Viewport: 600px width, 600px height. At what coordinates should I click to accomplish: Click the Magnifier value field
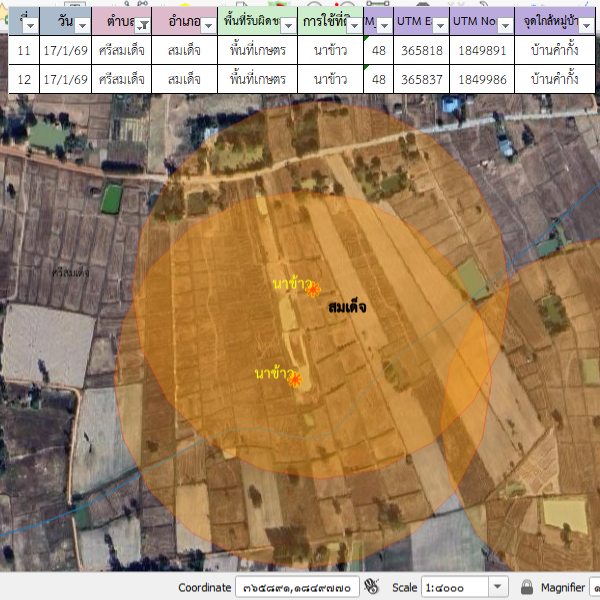595,587
